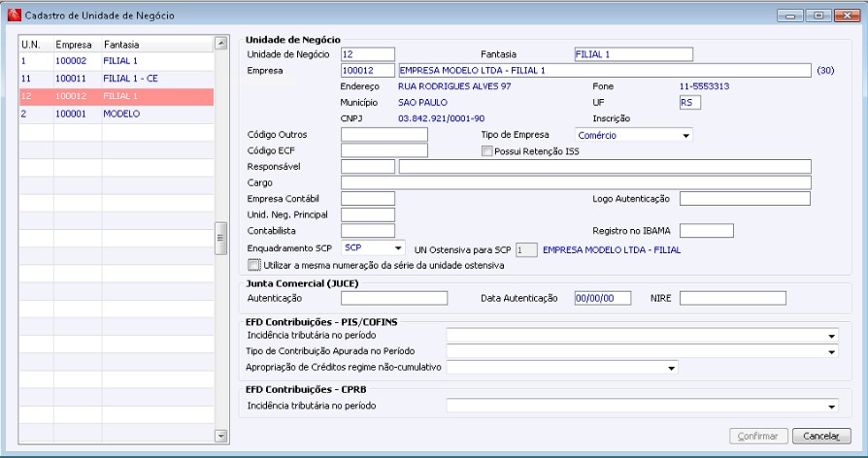Focus Responsável code field
The image size is (868, 458).
pyautogui.click(x=368, y=167)
